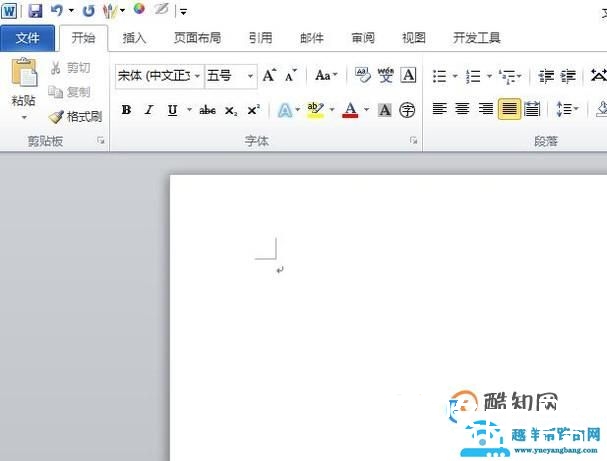607x461 pixels.
Task: Align text left
Action: pos(439,109)
